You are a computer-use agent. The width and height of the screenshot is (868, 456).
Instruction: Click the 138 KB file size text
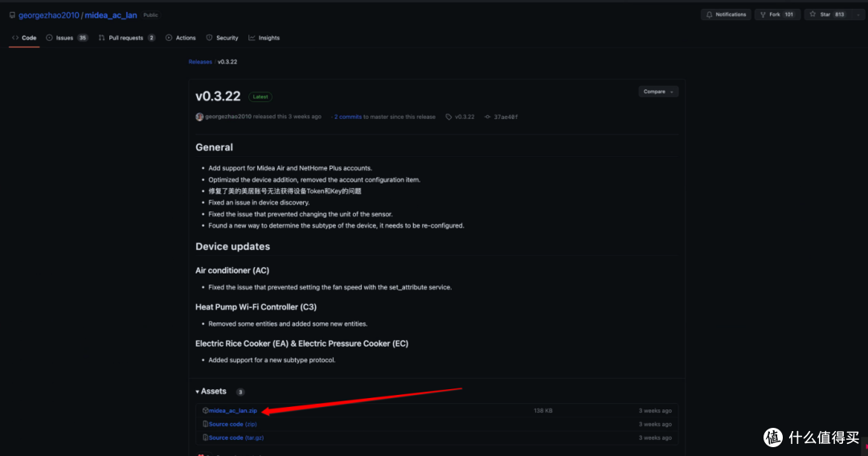(x=543, y=411)
